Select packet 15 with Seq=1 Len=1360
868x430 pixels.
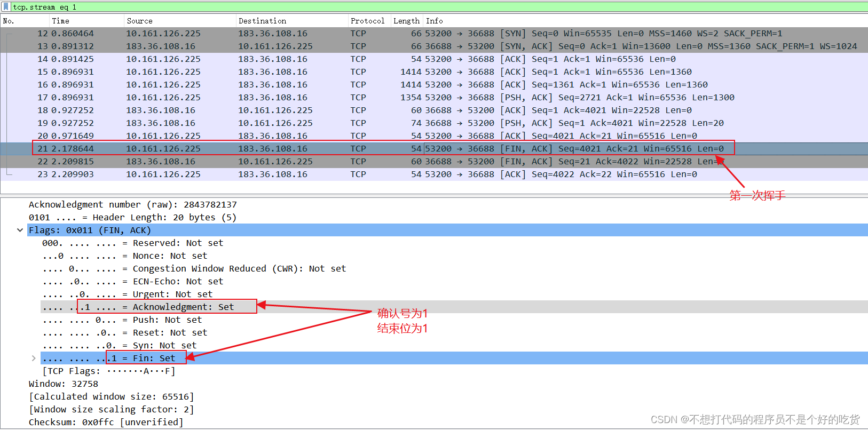434,72
